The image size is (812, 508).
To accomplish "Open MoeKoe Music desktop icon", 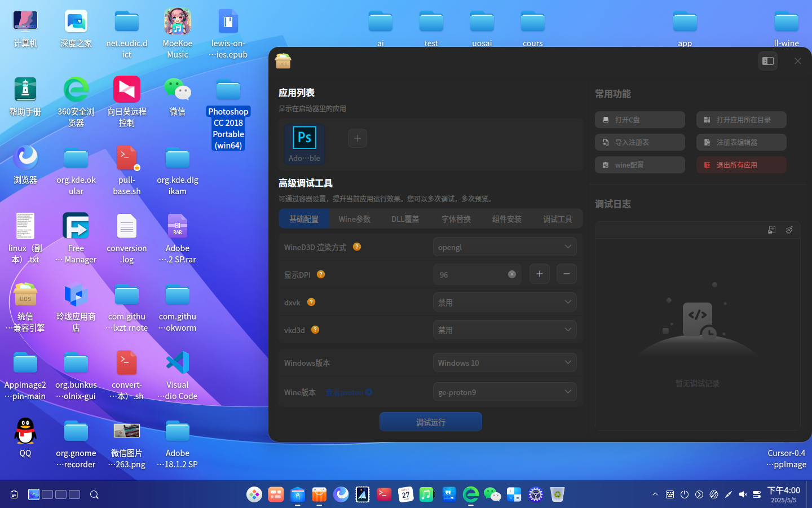I will click(x=178, y=34).
